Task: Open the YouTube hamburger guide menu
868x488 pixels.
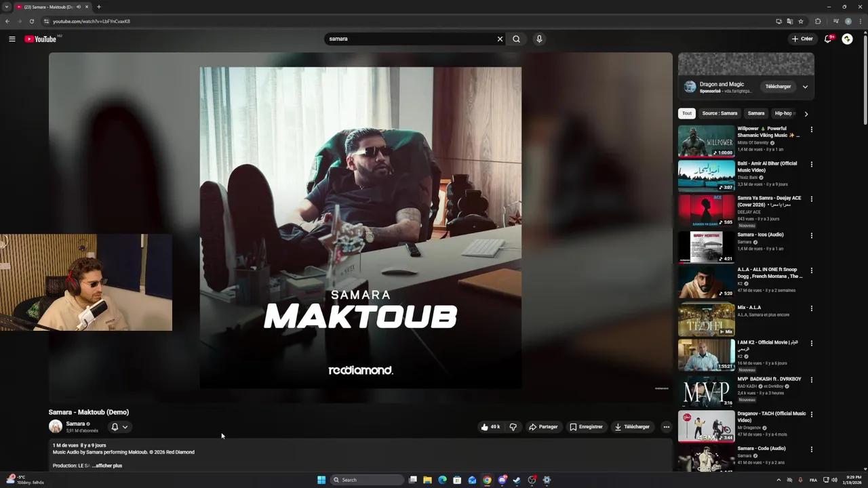Action: coord(12,39)
